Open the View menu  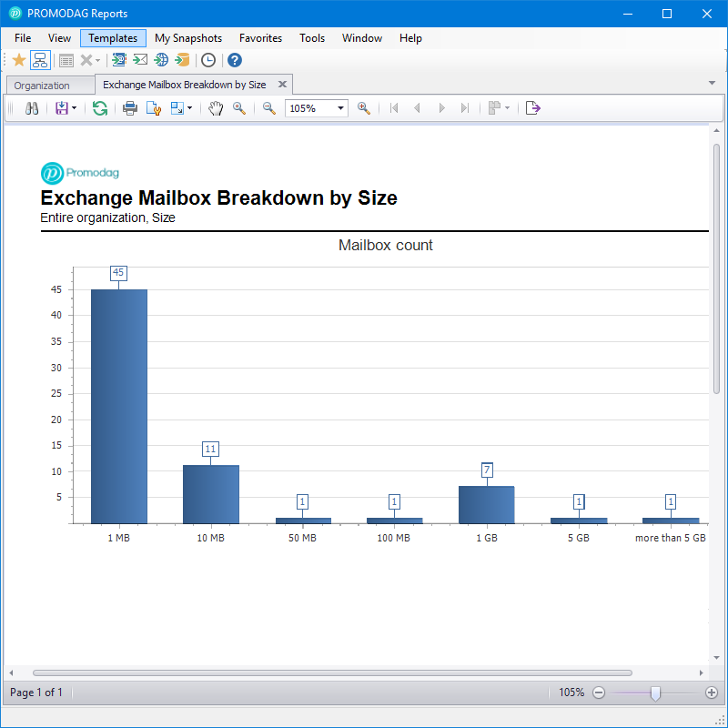pyautogui.click(x=59, y=38)
